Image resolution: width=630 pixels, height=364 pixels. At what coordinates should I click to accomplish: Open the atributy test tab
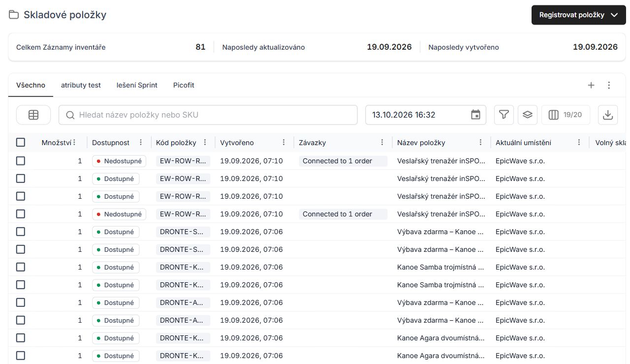81,85
